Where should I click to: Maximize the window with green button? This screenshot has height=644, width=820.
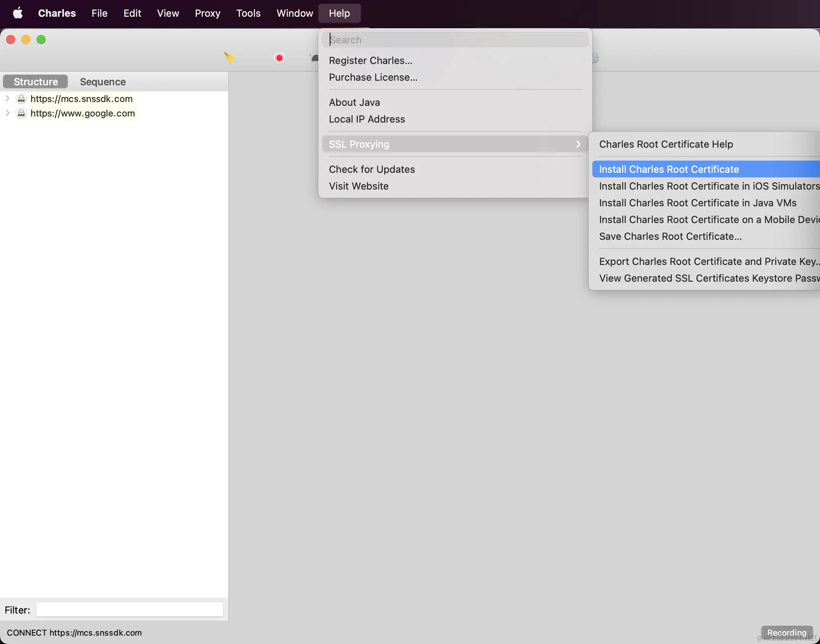[41, 40]
